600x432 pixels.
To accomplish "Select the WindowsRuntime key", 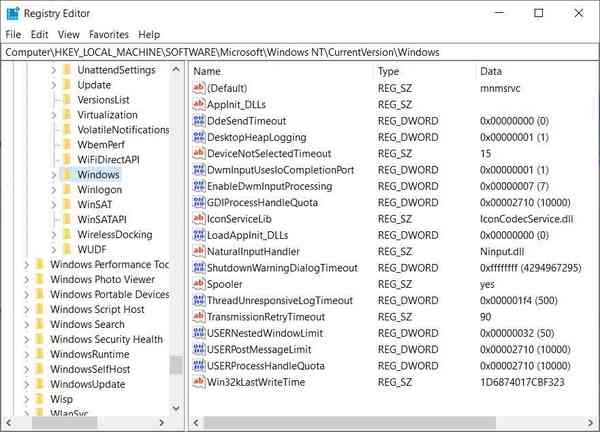I will coord(90,354).
